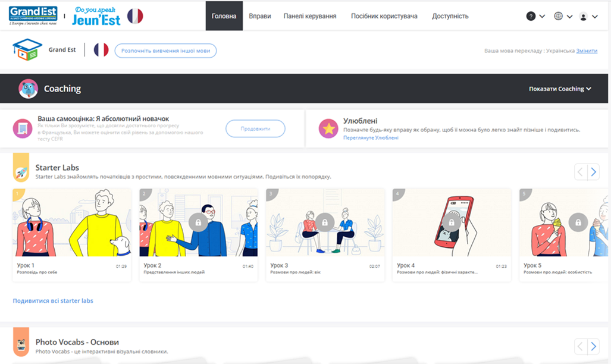Open the user account dropdown

[588, 16]
